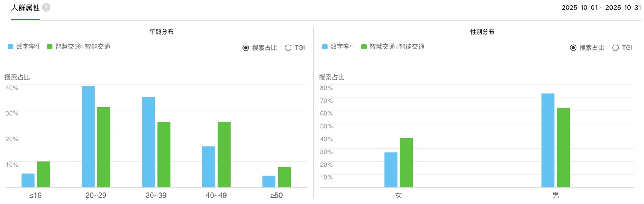Image resolution: width=644 pixels, height=204 pixels.
Task: Select 搜索占比 radio in gender distribution
Action: [573, 48]
